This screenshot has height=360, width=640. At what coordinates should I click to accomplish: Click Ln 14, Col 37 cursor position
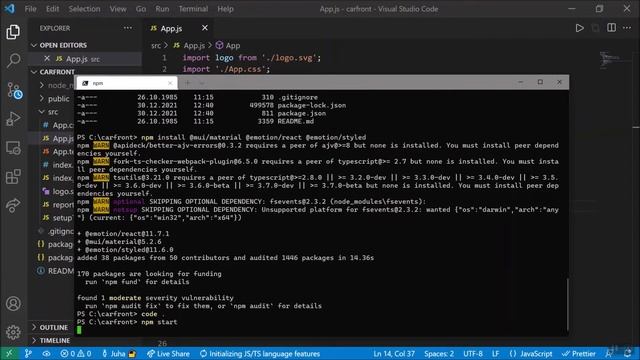(x=394, y=353)
